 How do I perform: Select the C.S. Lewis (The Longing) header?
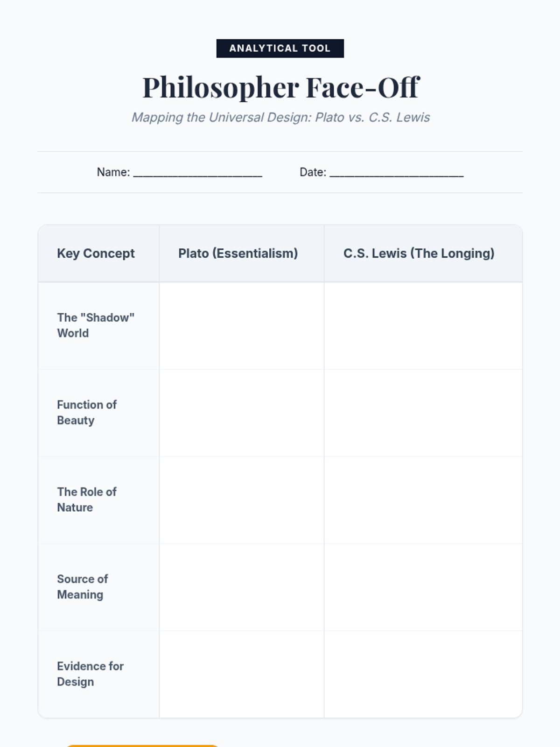[419, 254]
